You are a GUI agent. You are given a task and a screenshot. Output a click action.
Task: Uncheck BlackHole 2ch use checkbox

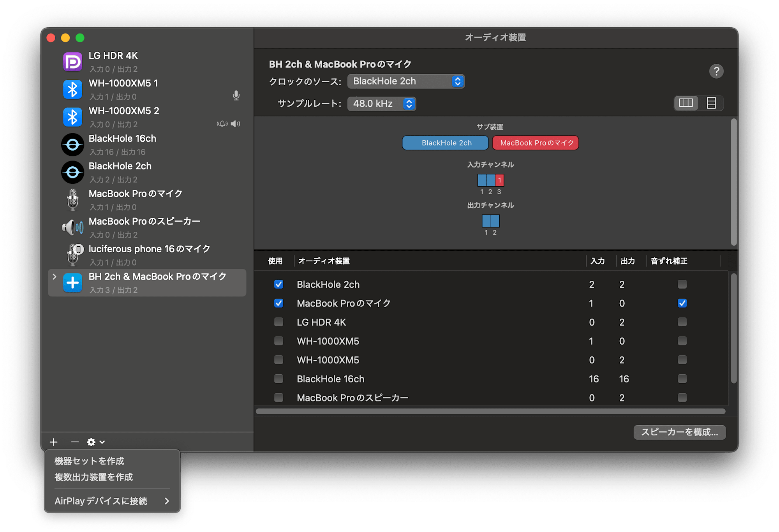click(x=278, y=284)
